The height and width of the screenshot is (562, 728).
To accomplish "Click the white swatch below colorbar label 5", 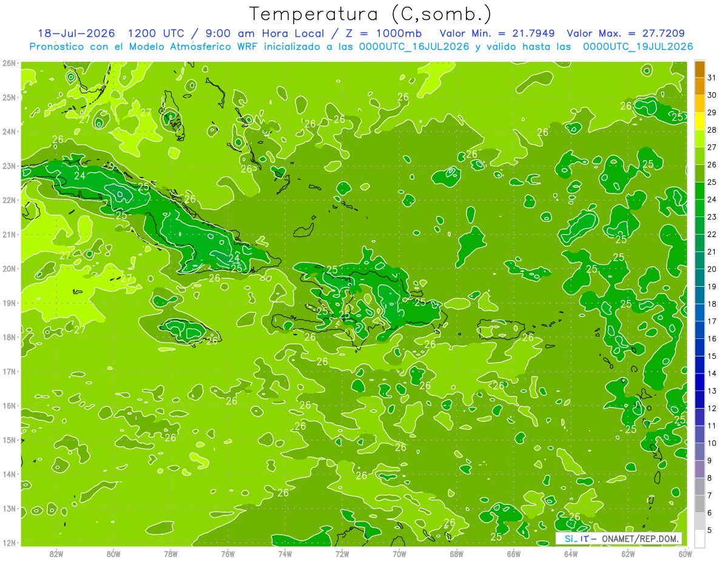I will point(699,538).
